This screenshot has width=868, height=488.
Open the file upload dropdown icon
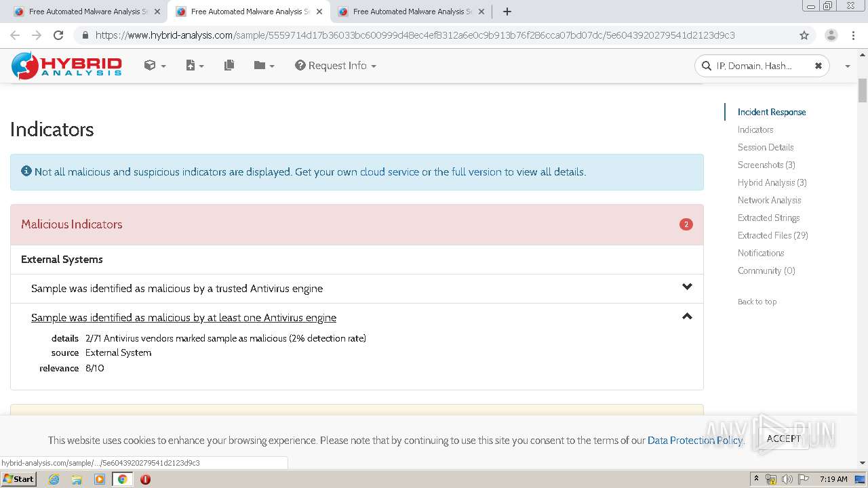(x=195, y=66)
